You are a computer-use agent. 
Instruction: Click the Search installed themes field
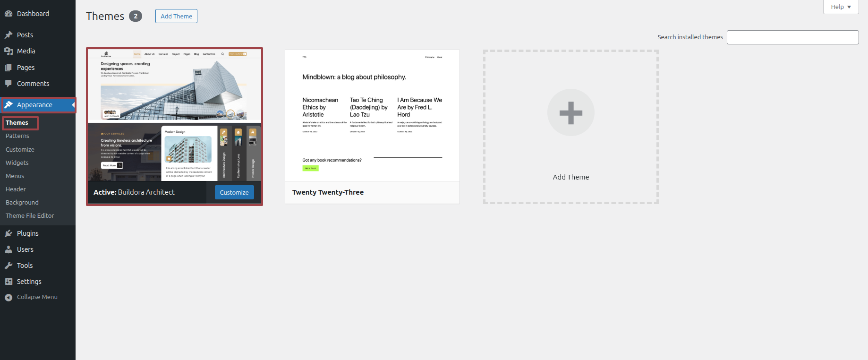(x=792, y=37)
